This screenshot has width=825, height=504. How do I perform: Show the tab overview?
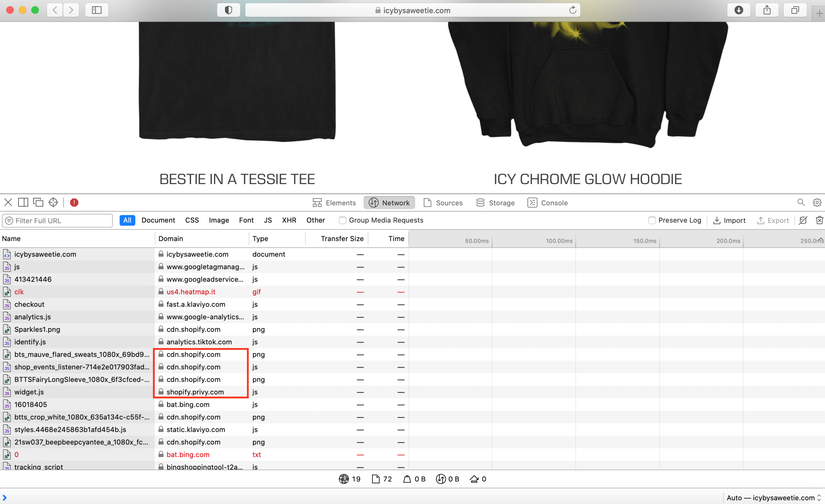coord(795,10)
